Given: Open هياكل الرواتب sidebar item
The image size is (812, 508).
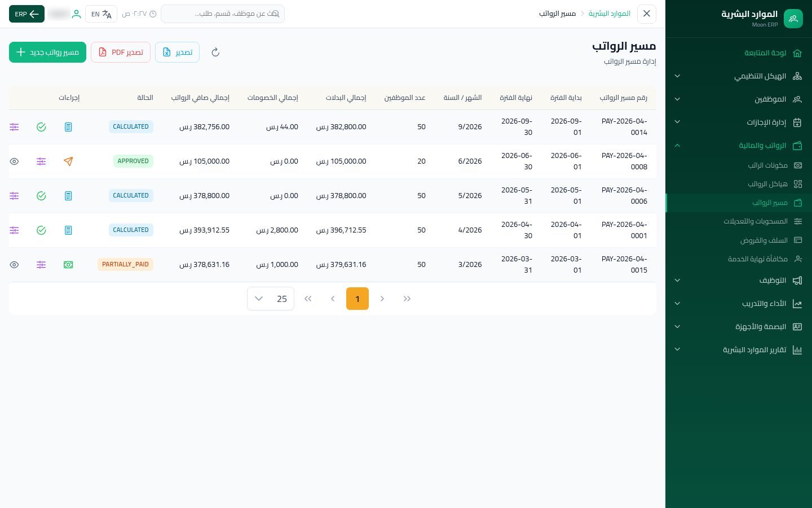Looking at the screenshot, I should point(739,184).
